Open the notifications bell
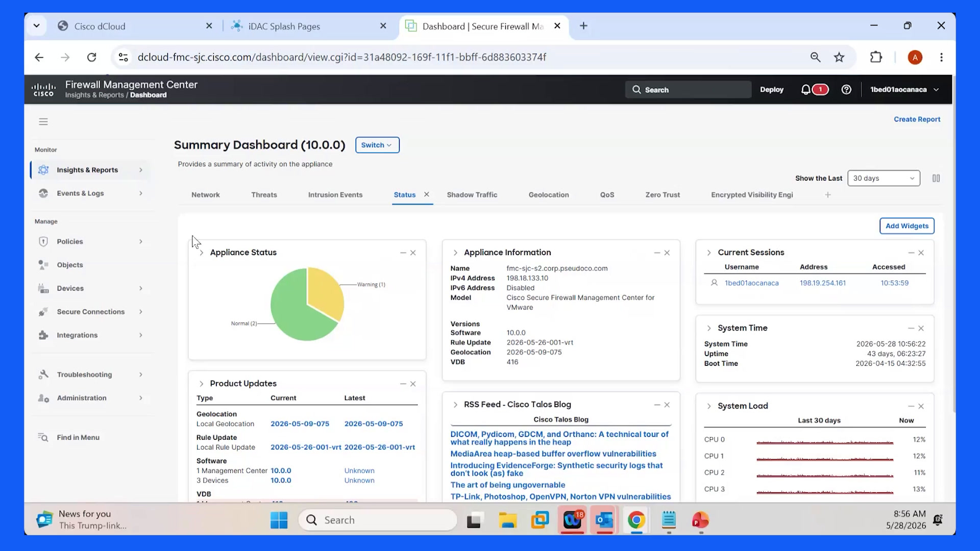Image resolution: width=980 pixels, height=551 pixels. click(x=805, y=90)
